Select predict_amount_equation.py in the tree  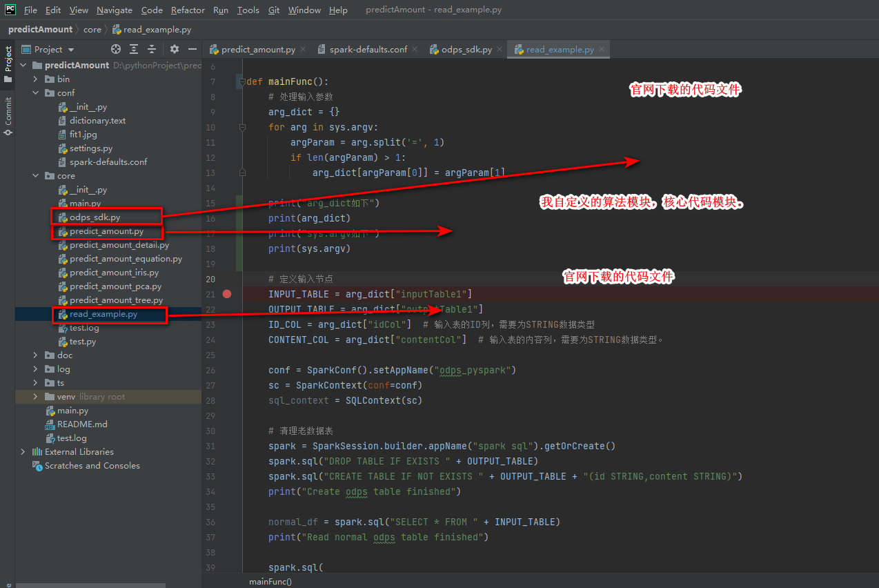(x=126, y=259)
